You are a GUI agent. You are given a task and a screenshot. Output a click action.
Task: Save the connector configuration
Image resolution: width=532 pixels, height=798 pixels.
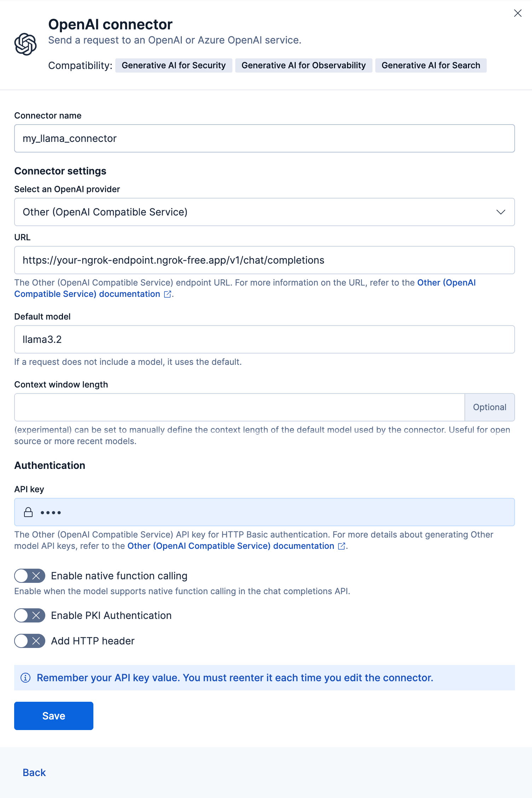point(54,716)
